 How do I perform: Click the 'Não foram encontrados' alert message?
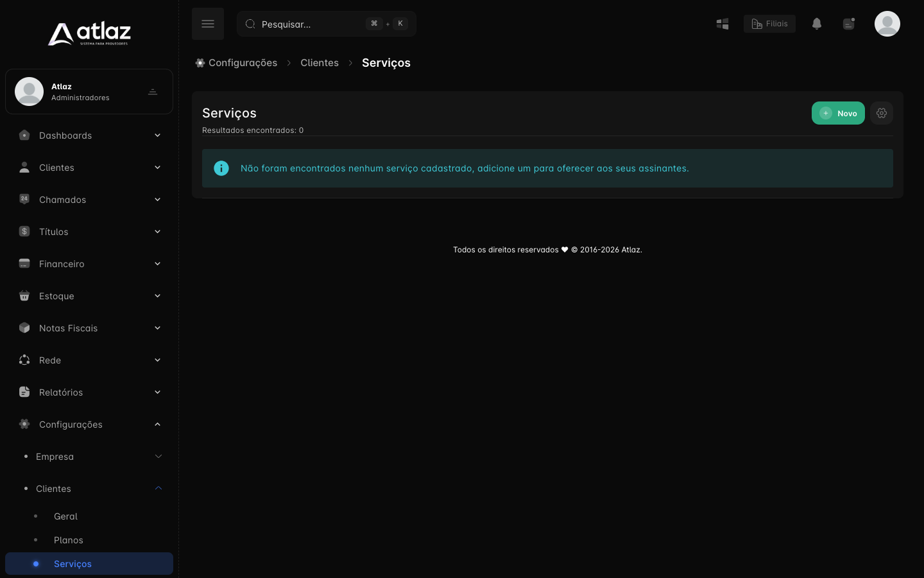pyautogui.click(x=465, y=168)
